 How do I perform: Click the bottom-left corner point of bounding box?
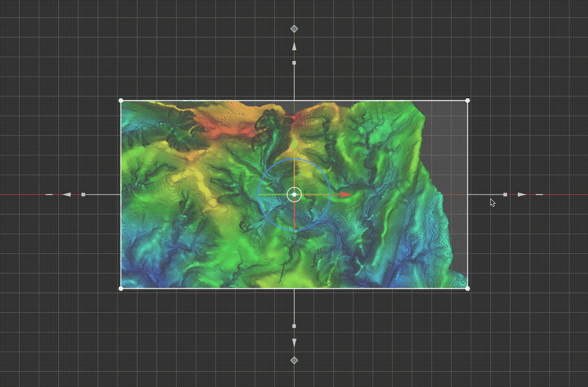coord(121,288)
